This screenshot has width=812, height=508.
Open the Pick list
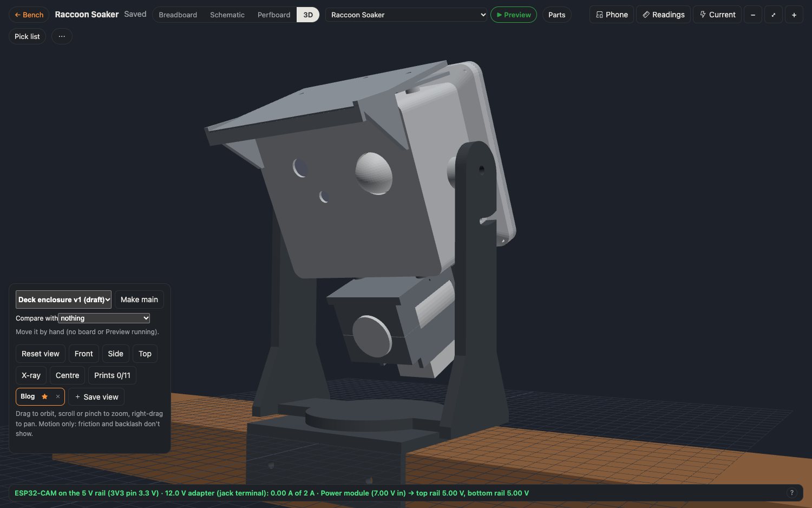pos(27,36)
